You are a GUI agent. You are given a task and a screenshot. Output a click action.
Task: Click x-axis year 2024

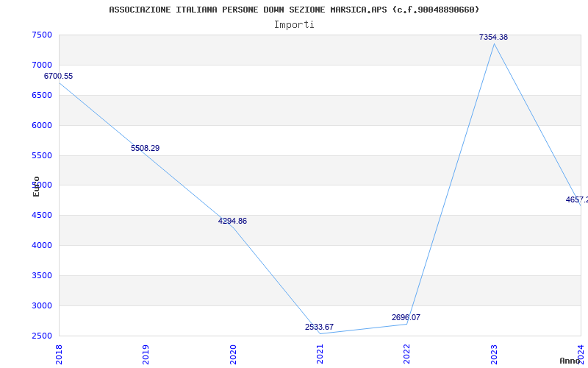point(581,355)
